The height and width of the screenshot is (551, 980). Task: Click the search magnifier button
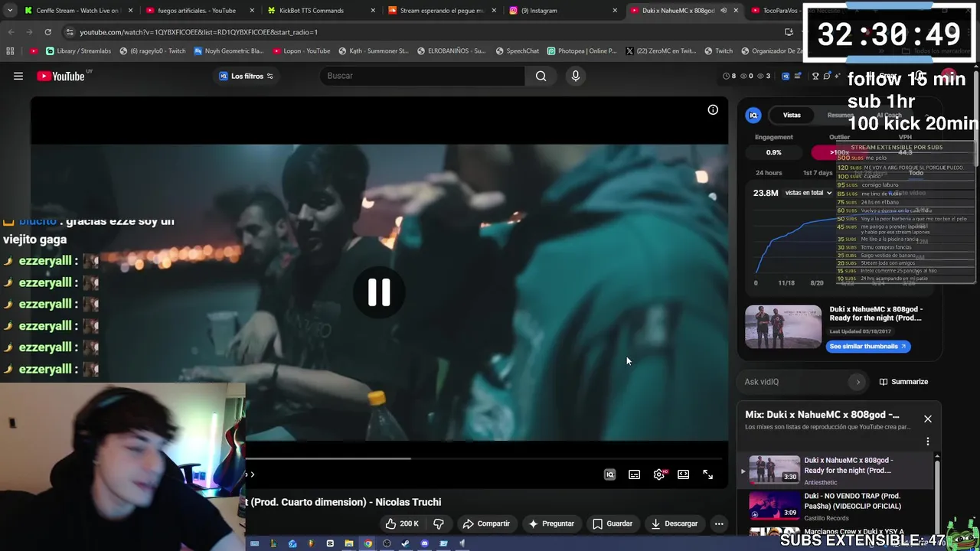click(x=541, y=76)
